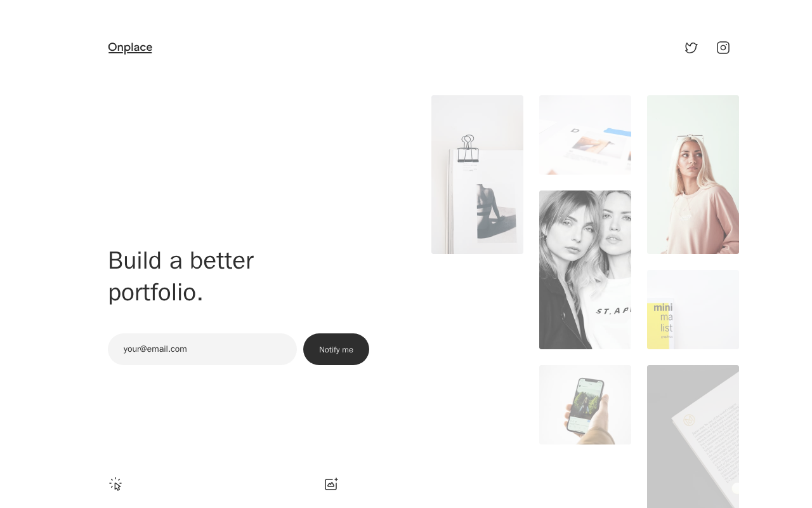Go to the Onplace home logo link

[130, 47]
